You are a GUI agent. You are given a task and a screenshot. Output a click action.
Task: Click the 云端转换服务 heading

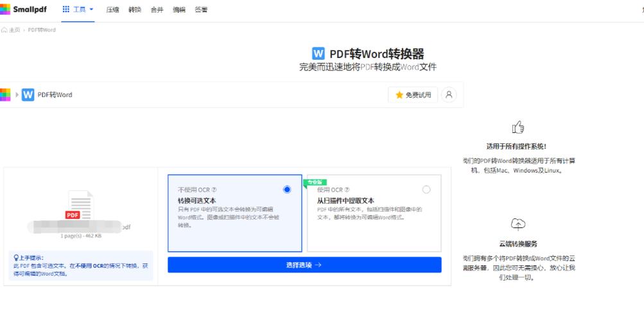(x=518, y=244)
